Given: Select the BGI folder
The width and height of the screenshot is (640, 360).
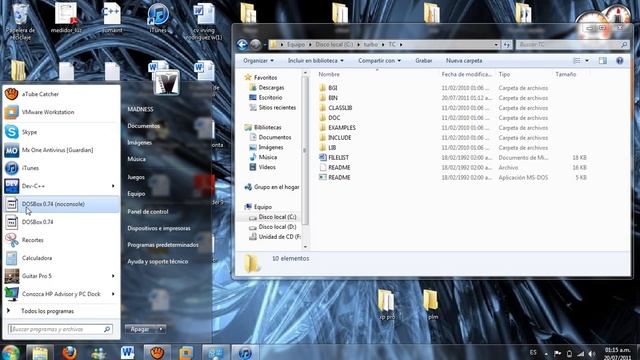Looking at the screenshot, I should click(333, 88).
